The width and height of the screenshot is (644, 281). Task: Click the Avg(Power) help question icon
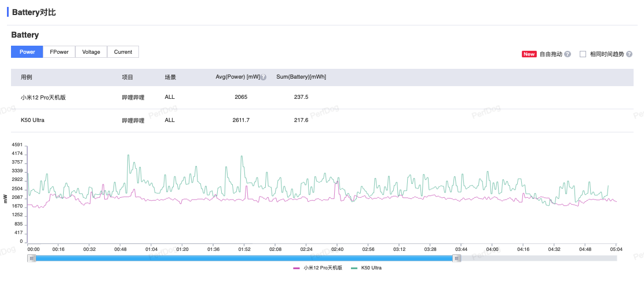pos(264,77)
